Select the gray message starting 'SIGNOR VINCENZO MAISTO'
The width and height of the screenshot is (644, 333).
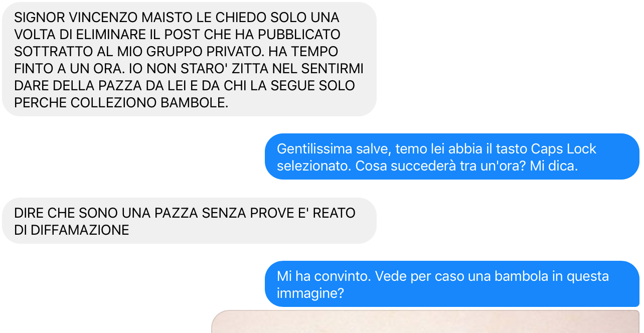click(189, 59)
